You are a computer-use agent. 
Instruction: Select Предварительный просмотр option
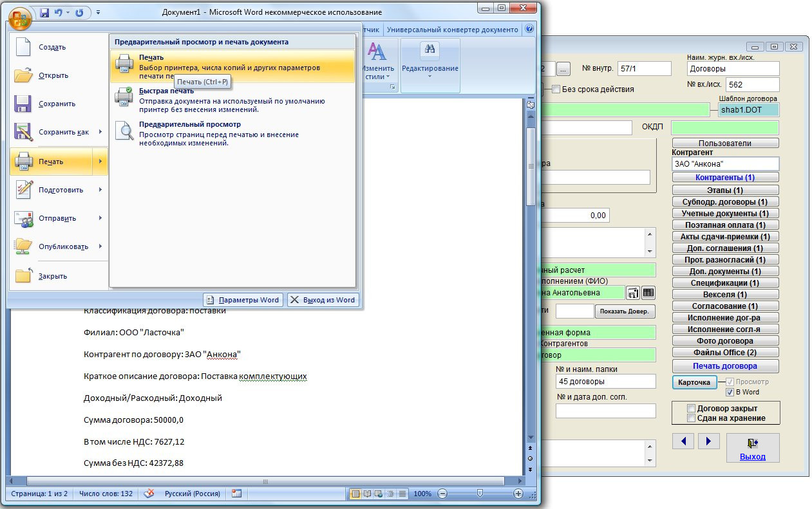point(232,134)
